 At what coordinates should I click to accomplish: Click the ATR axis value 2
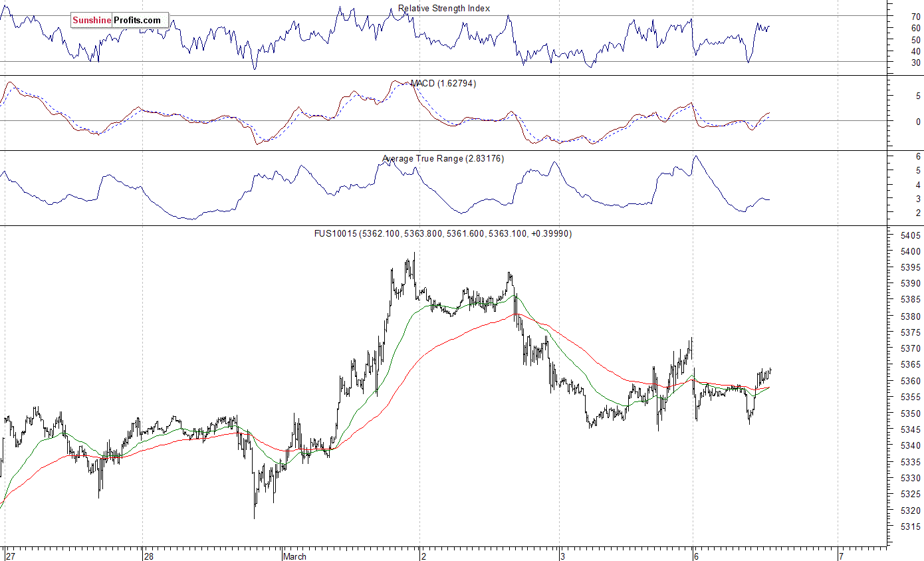click(918, 213)
